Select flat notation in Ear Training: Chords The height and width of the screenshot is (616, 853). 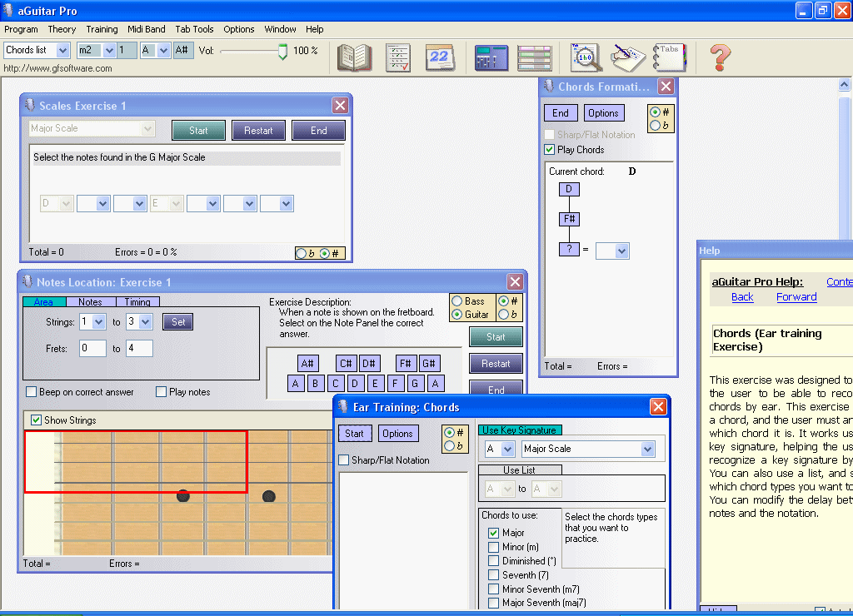coord(449,446)
